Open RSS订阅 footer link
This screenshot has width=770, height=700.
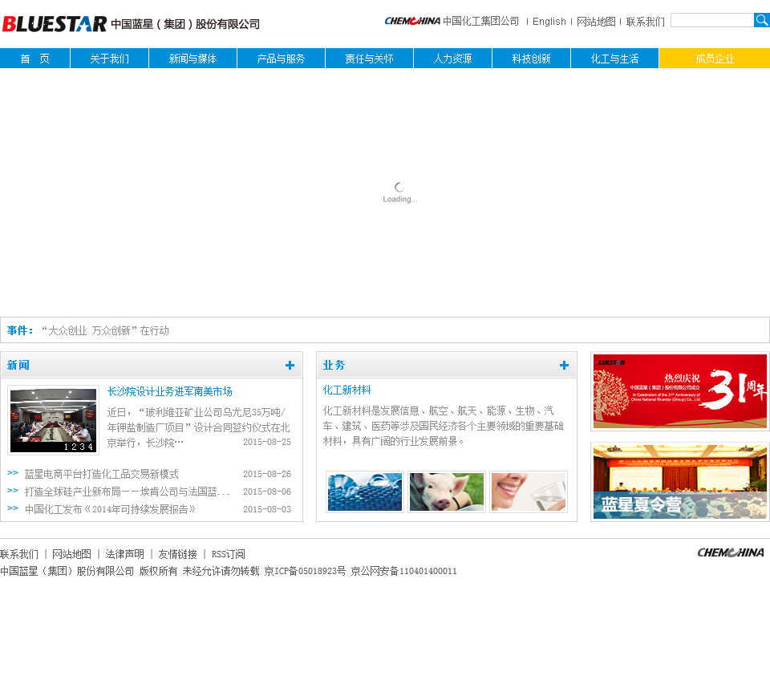click(x=229, y=554)
